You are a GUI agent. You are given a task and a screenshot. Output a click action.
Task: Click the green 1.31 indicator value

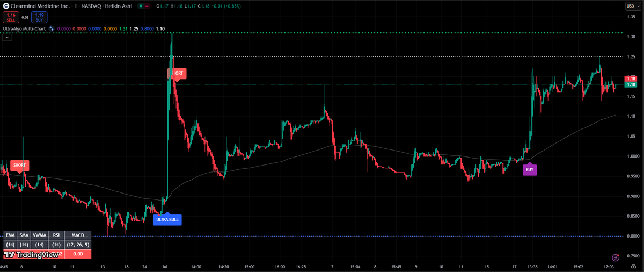123,28
